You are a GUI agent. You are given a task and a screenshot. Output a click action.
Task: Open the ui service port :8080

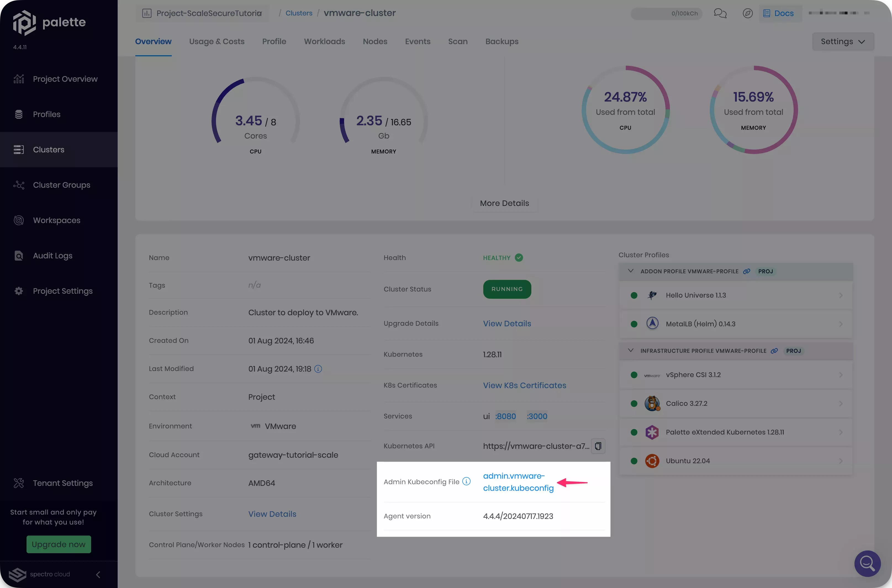click(505, 416)
